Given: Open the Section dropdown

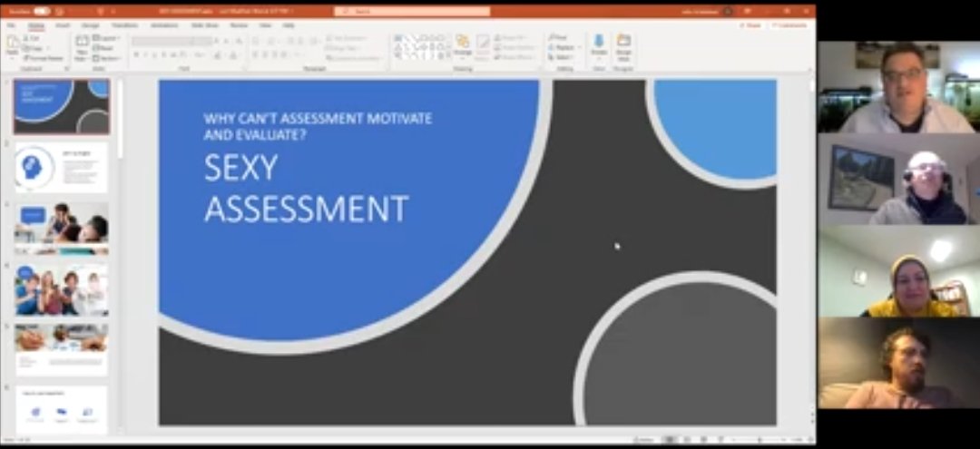Looking at the screenshot, I should point(107,58).
